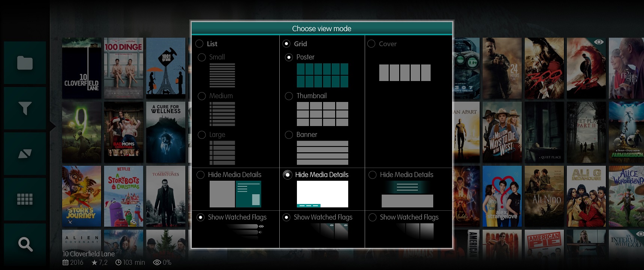Open the Alien Covenant poster

pos(82,240)
